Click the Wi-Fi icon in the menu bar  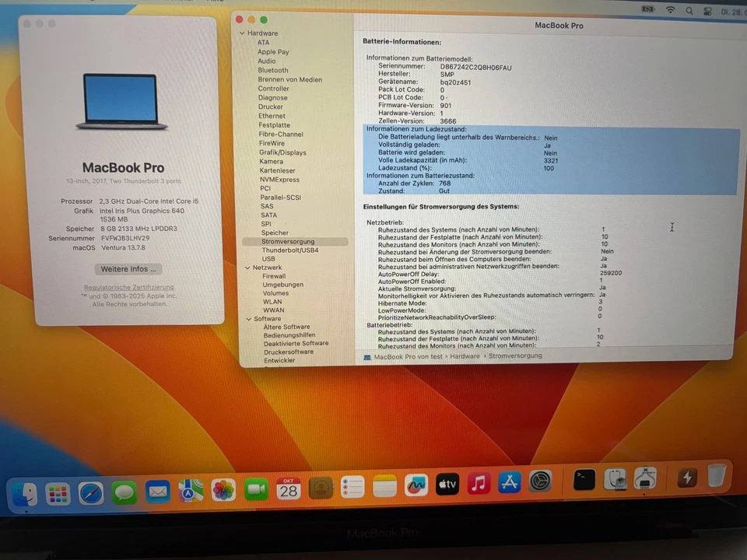(x=671, y=11)
